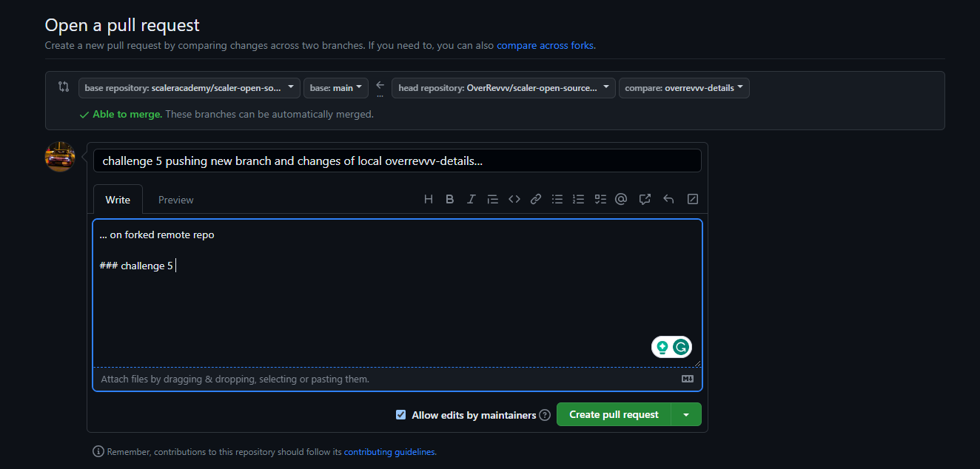Image resolution: width=980 pixels, height=469 pixels.
Task: Open the compare across forks link
Action: tap(545, 45)
